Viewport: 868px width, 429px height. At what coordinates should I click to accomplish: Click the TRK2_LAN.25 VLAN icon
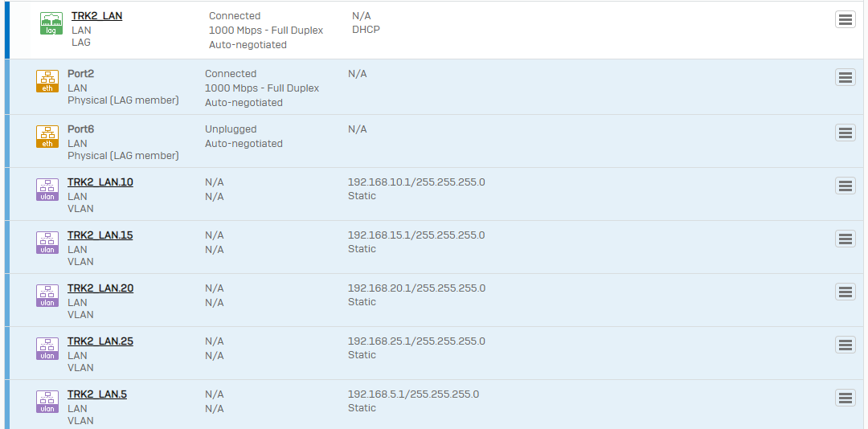47,349
